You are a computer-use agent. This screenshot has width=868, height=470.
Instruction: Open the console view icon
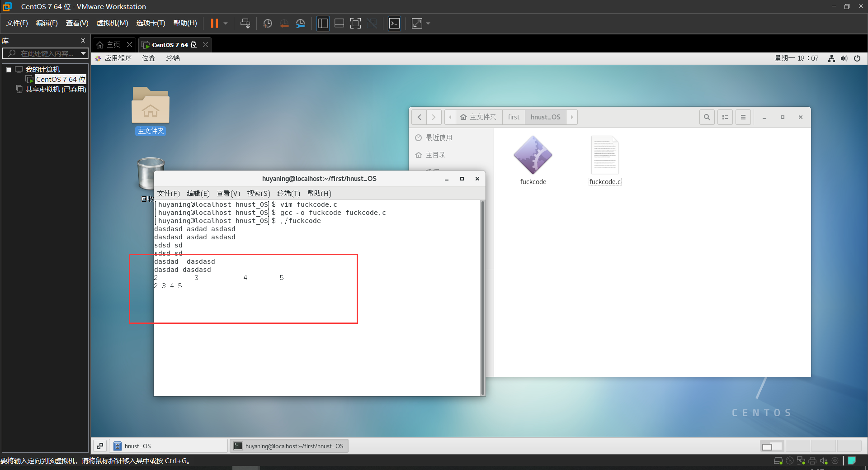[394, 23]
